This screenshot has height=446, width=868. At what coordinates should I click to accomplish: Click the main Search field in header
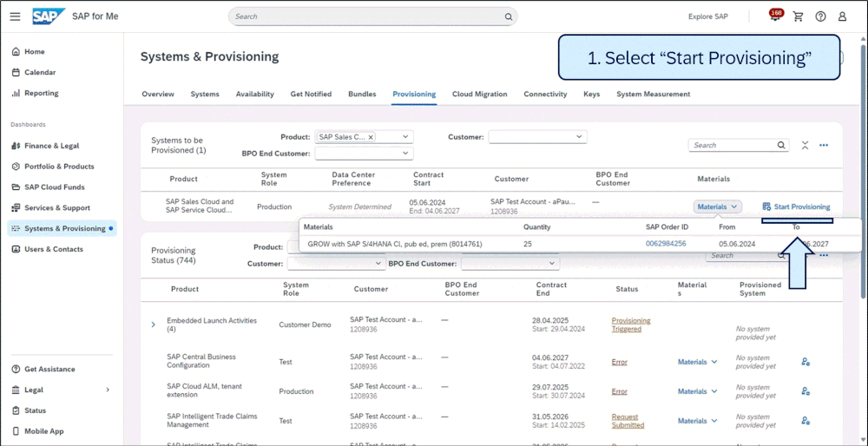click(372, 16)
